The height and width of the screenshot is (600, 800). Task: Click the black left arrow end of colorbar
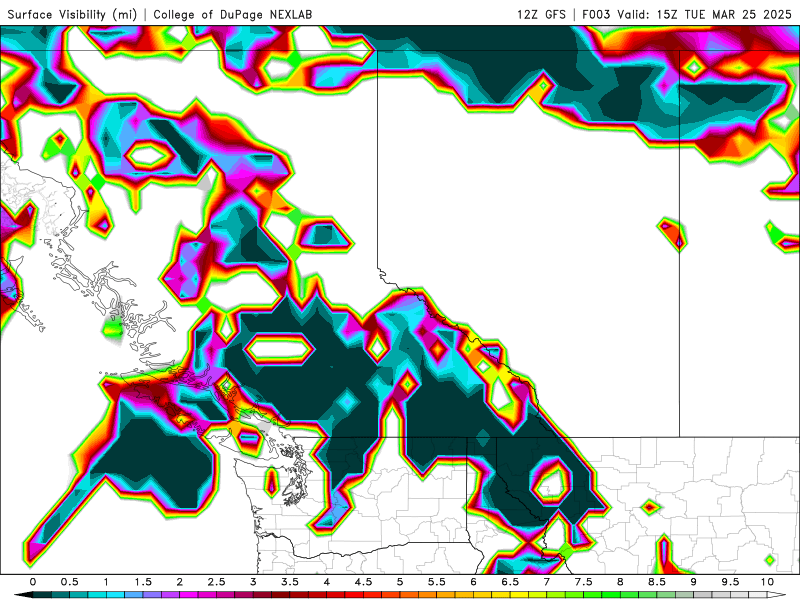coord(23,596)
